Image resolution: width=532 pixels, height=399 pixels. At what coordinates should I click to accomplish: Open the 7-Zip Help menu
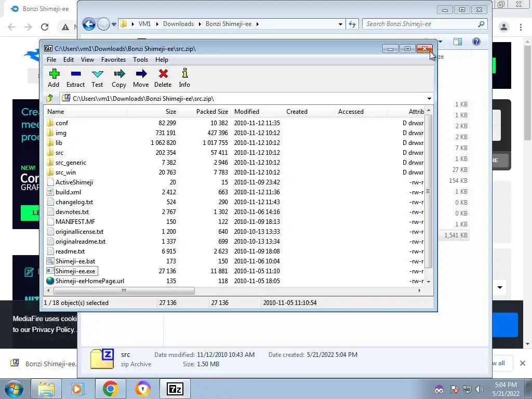(162, 60)
